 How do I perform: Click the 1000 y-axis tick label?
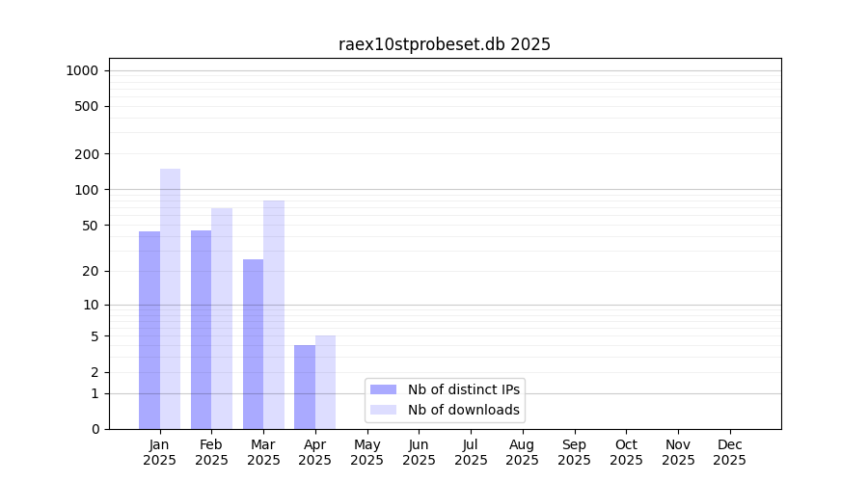click(x=82, y=70)
